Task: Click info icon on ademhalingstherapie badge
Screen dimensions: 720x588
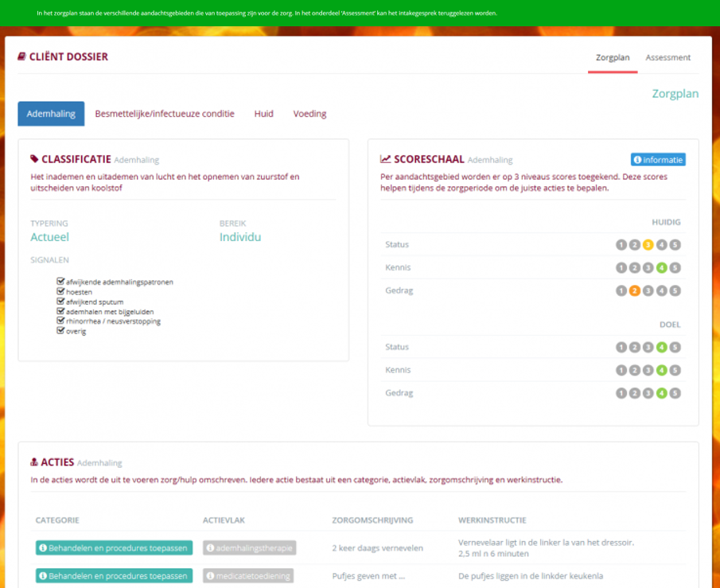Action: coord(211,548)
